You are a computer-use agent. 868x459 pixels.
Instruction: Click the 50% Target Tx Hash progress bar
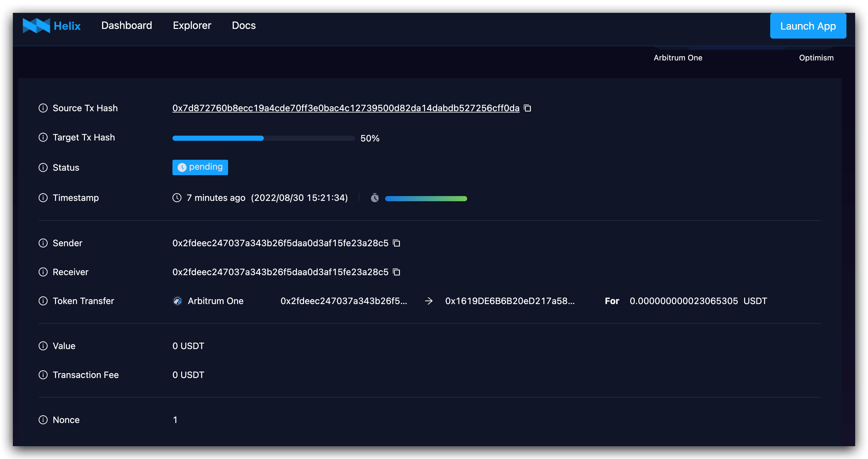263,138
